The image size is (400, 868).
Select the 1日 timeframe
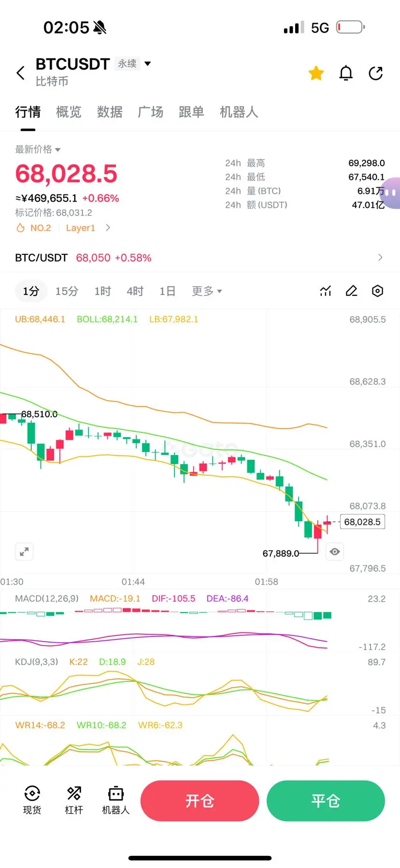[x=168, y=291]
